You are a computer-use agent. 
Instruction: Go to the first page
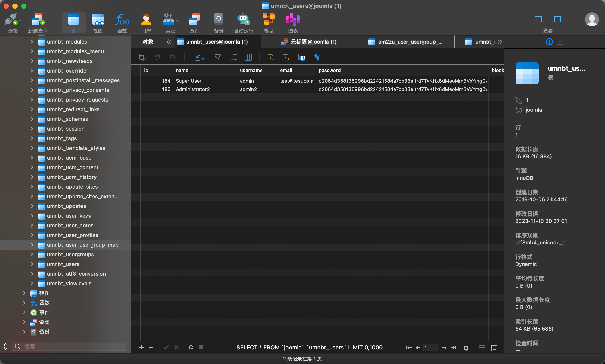pyautogui.click(x=409, y=348)
